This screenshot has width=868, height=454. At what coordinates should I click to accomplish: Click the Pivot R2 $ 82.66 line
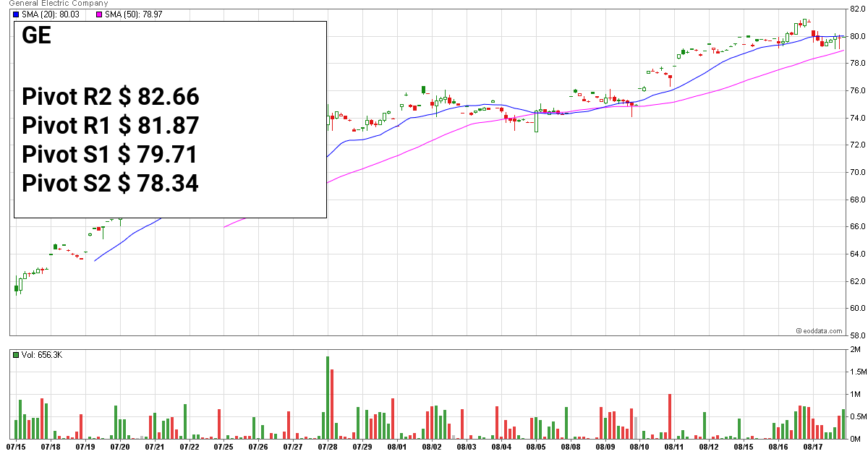click(111, 98)
